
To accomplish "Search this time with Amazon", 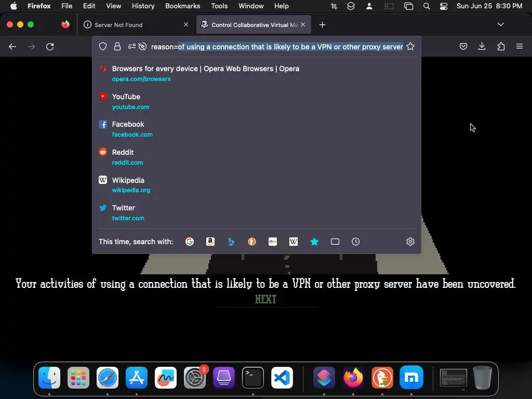I will 210,242.
